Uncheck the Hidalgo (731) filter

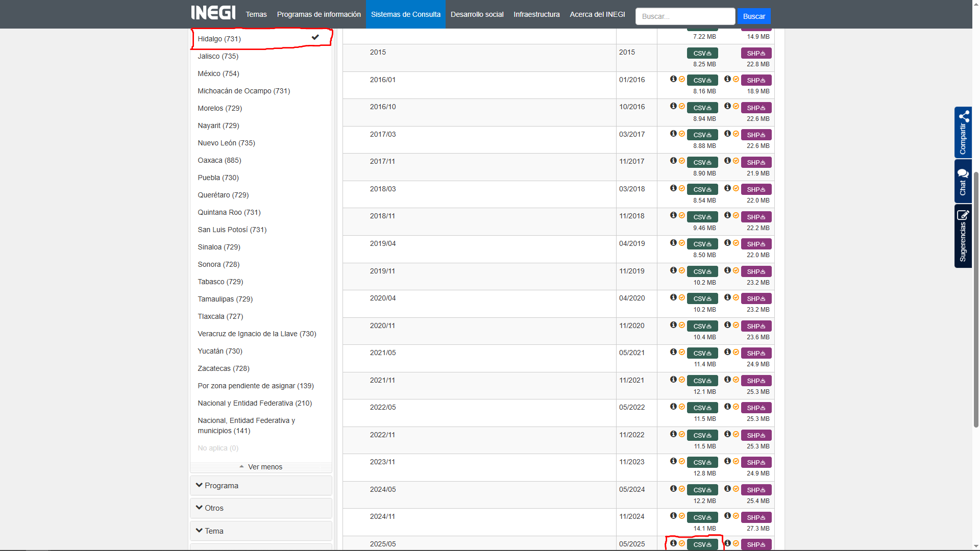pyautogui.click(x=261, y=39)
